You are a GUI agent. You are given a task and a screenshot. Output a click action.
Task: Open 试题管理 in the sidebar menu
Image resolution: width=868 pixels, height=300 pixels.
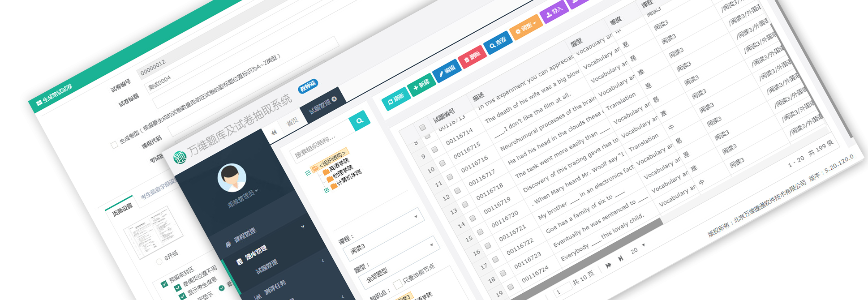point(266,267)
